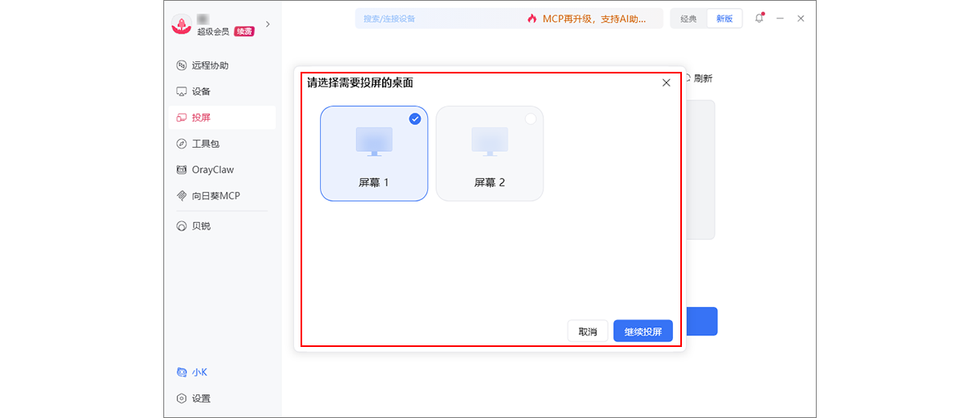Click the 投屏 cast icon
This screenshot has width=980, height=418.
pos(182,118)
